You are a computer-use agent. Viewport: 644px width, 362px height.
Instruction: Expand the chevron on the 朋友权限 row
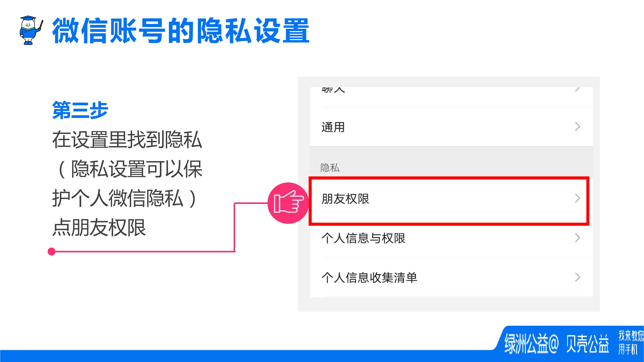578,198
